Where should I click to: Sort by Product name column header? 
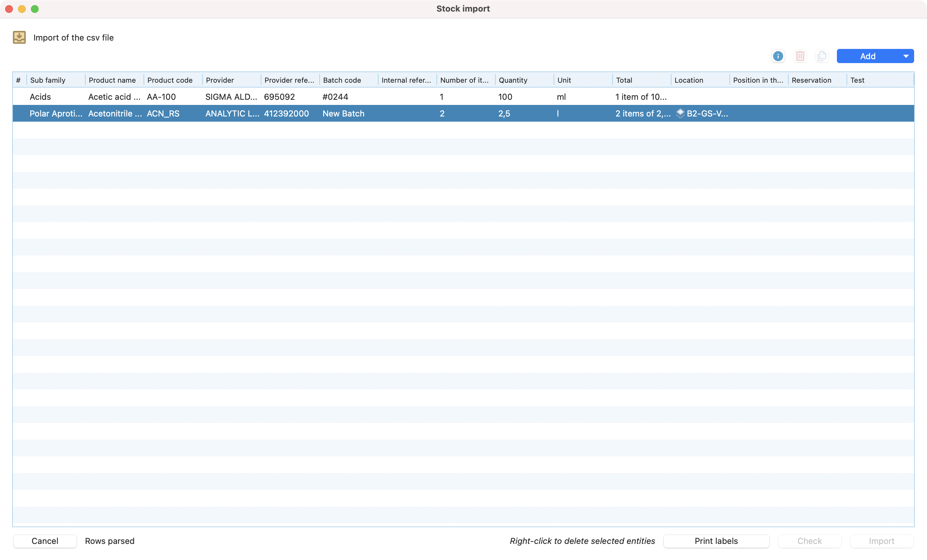point(112,80)
